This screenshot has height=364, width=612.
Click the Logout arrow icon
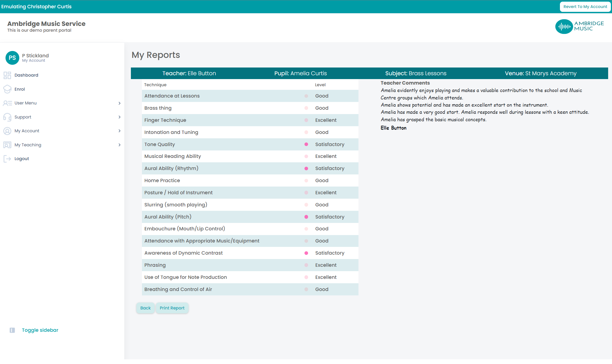7,159
